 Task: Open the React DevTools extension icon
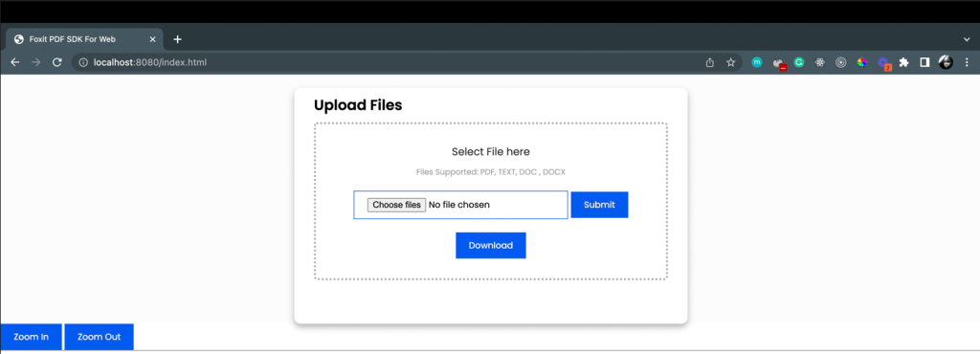point(820,62)
